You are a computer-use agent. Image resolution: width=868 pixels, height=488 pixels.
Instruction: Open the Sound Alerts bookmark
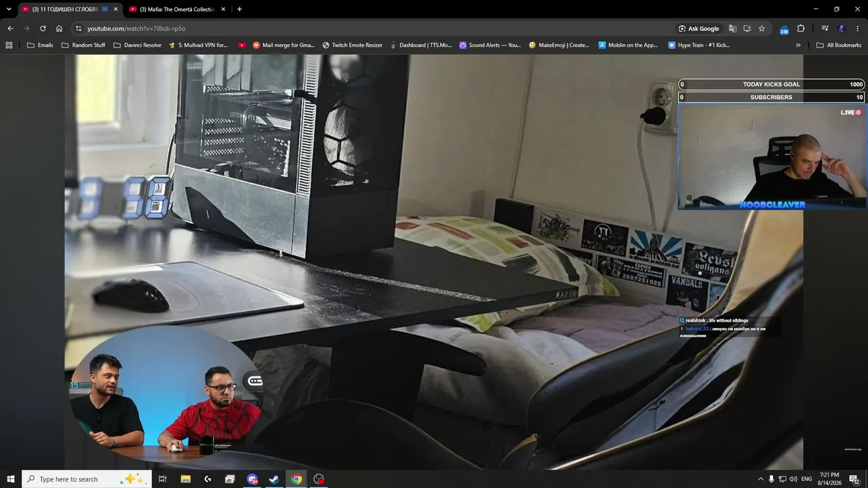point(490,45)
